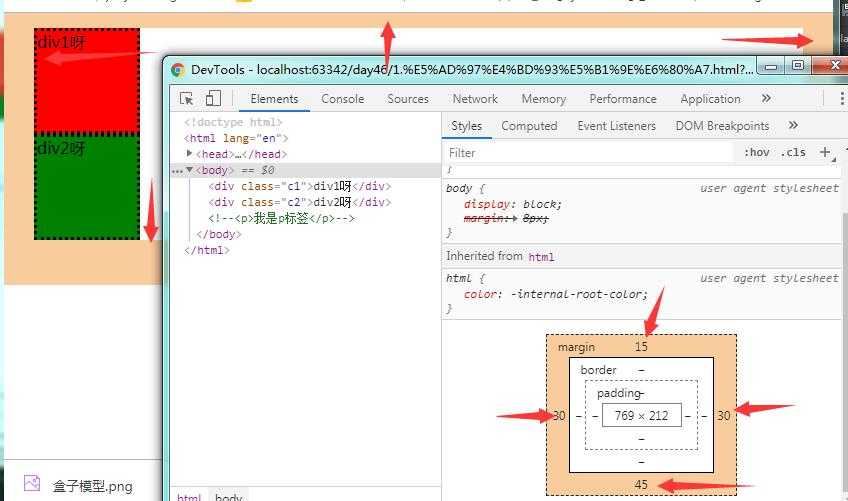This screenshot has height=501, width=848.
Task: Open the Memory tab
Action: [x=544, y=99]
